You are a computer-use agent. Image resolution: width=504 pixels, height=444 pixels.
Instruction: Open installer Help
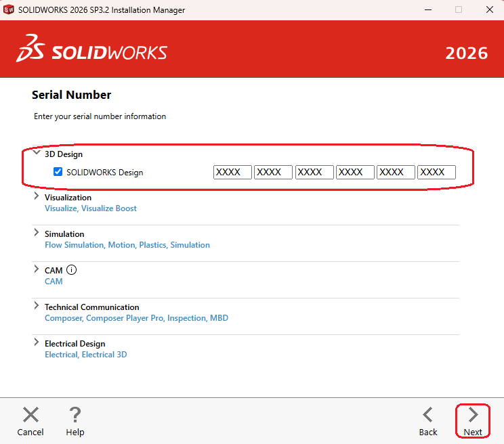[x=75, y=421]
